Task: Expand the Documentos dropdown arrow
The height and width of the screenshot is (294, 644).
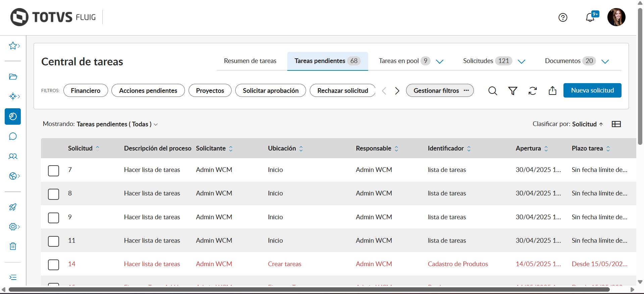Action: [x=605, y=61]
